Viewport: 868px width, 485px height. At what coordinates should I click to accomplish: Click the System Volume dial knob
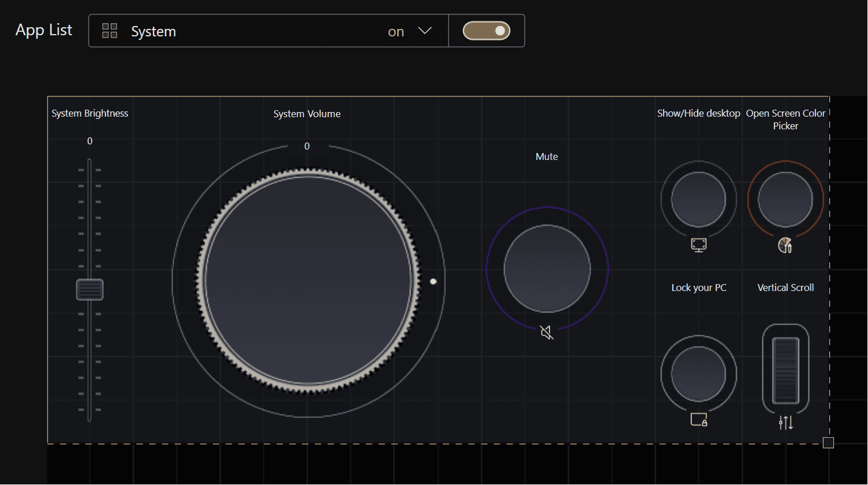(308, 280)
